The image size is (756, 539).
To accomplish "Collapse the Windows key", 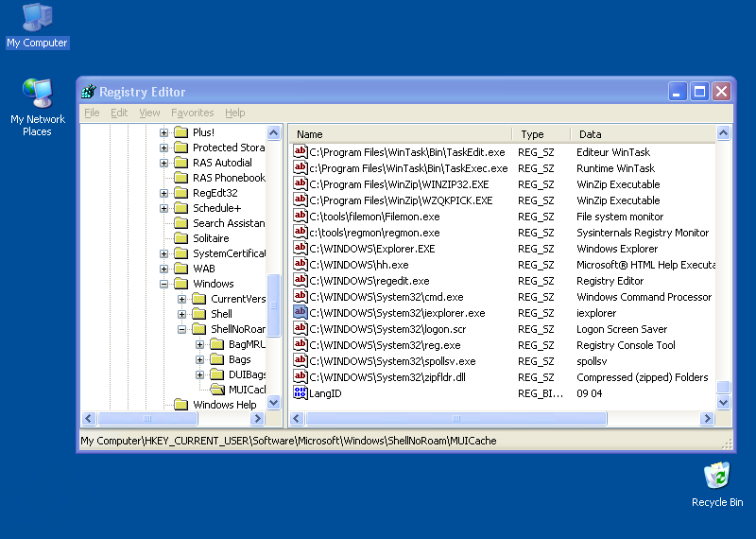I will point(163,284).
